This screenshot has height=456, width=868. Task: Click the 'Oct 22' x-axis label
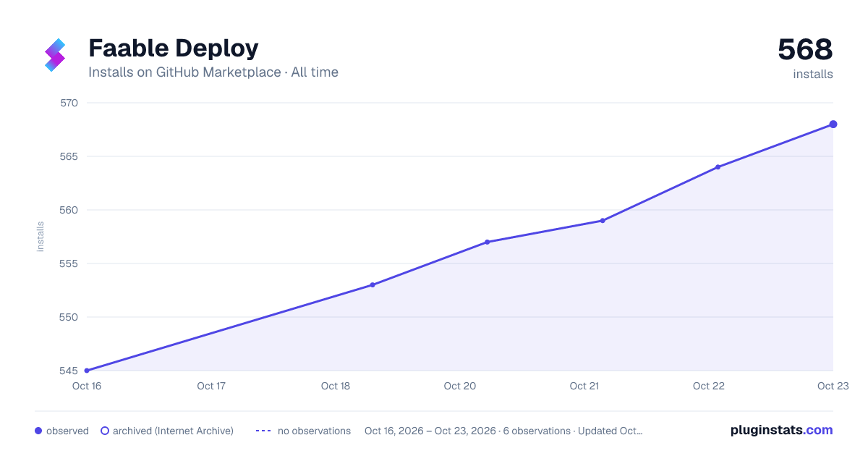709,386
